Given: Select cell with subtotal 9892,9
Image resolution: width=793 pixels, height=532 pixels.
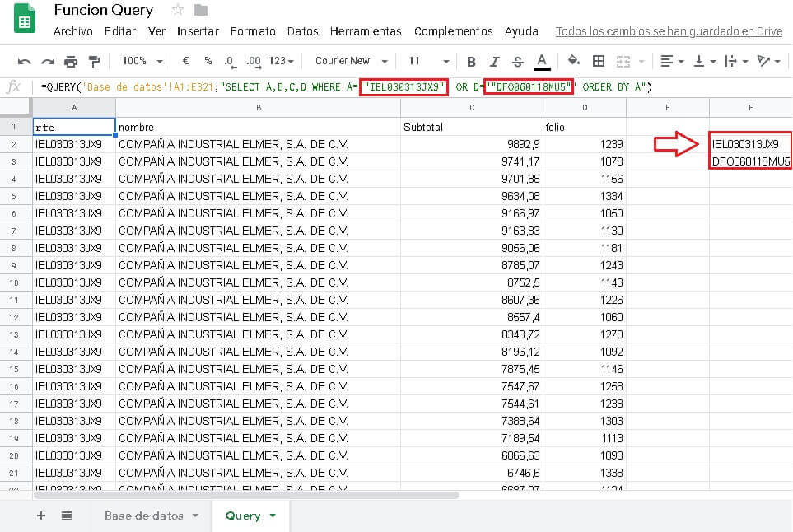Looking at the screenshot, I should click(x=471, y=145).
